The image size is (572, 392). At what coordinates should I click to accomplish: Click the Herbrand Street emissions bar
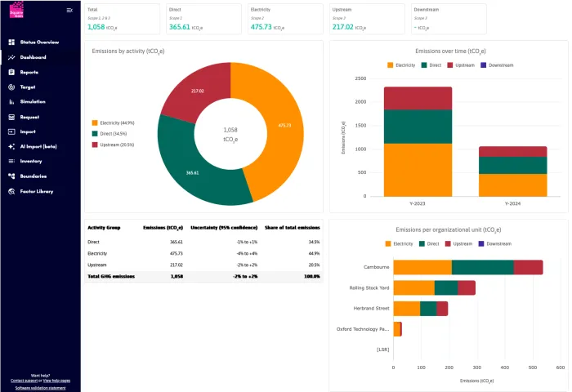[x=420, y=309]
